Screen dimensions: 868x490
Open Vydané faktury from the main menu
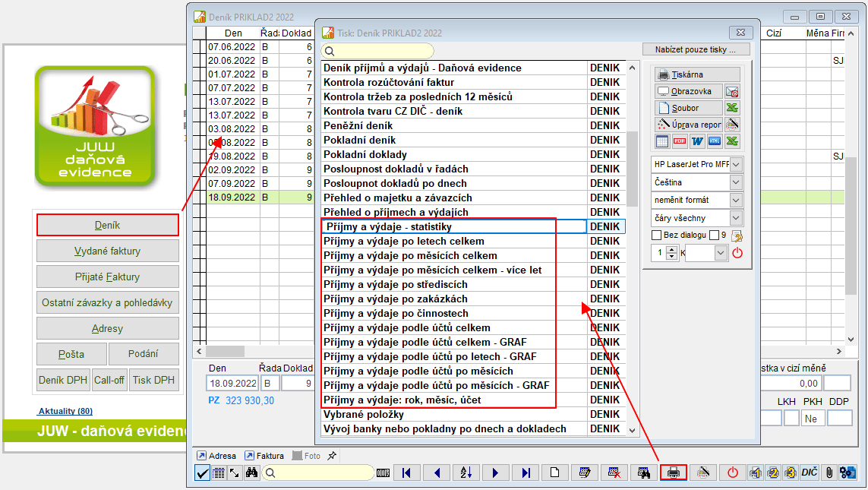[x=107, y=251]
